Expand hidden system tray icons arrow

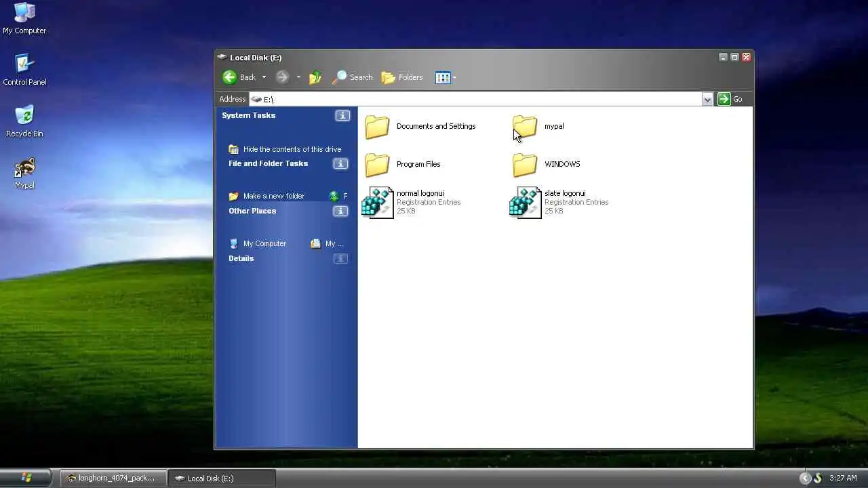tap(805, 478)
